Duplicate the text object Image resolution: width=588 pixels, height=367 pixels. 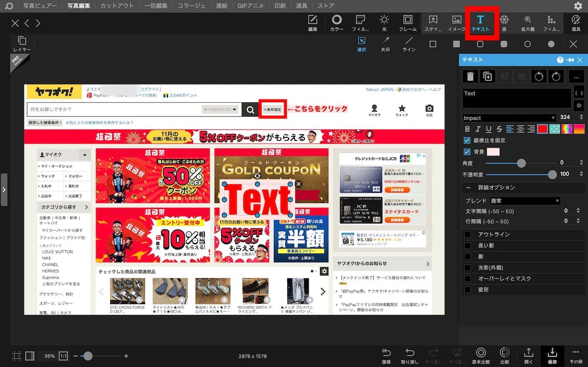pyautogui.click(x=488, y=76)
